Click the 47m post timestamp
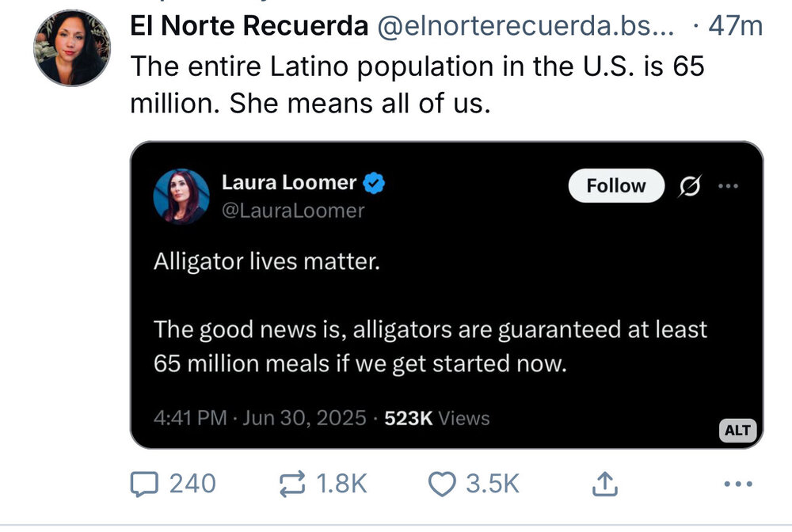 point(735,26)
